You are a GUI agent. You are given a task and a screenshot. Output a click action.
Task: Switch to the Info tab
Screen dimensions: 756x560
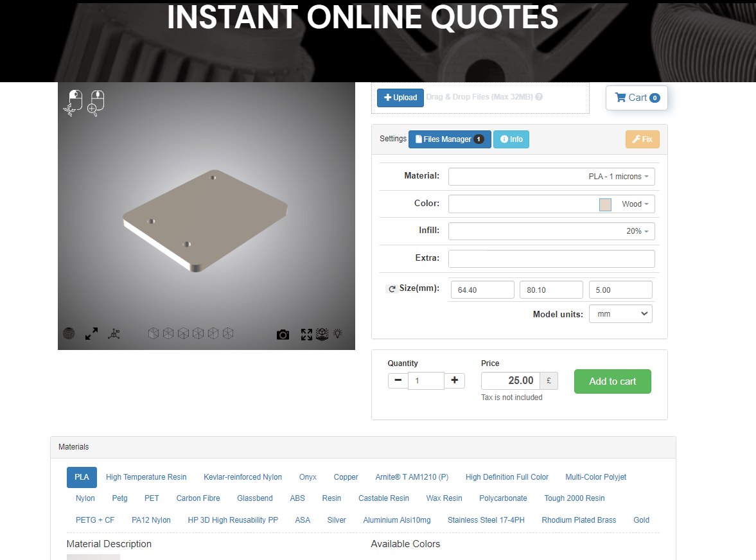(511, 139)
